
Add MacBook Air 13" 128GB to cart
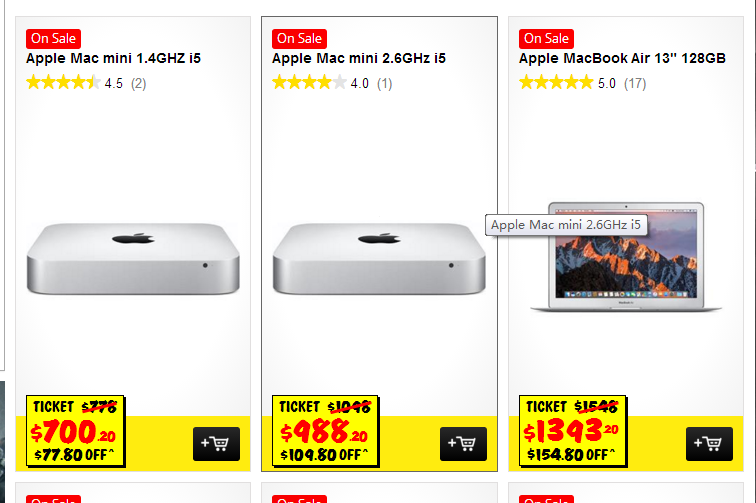[709, 444]
